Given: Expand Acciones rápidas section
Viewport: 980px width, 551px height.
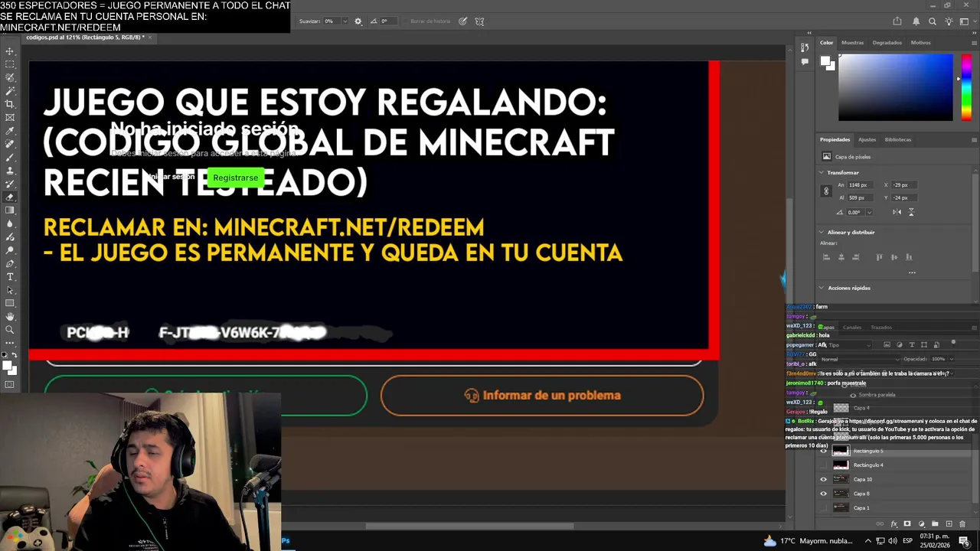Looking at the screenshot, I should point(822,289).
